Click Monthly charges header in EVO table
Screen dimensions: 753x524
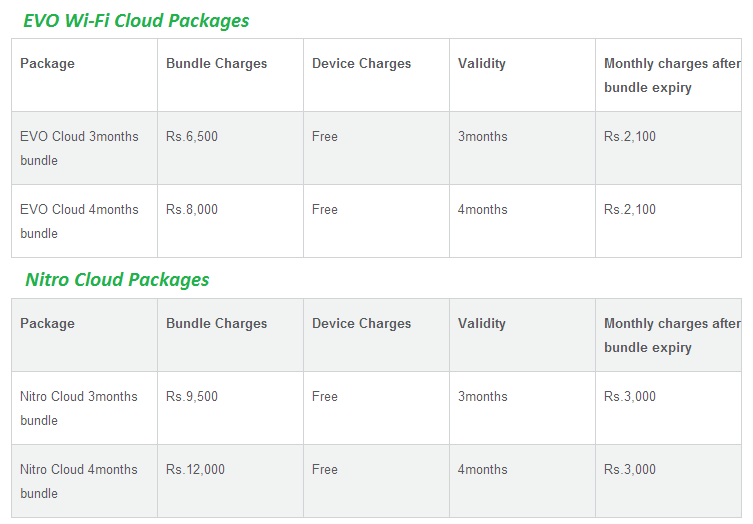tap(672, 76)
